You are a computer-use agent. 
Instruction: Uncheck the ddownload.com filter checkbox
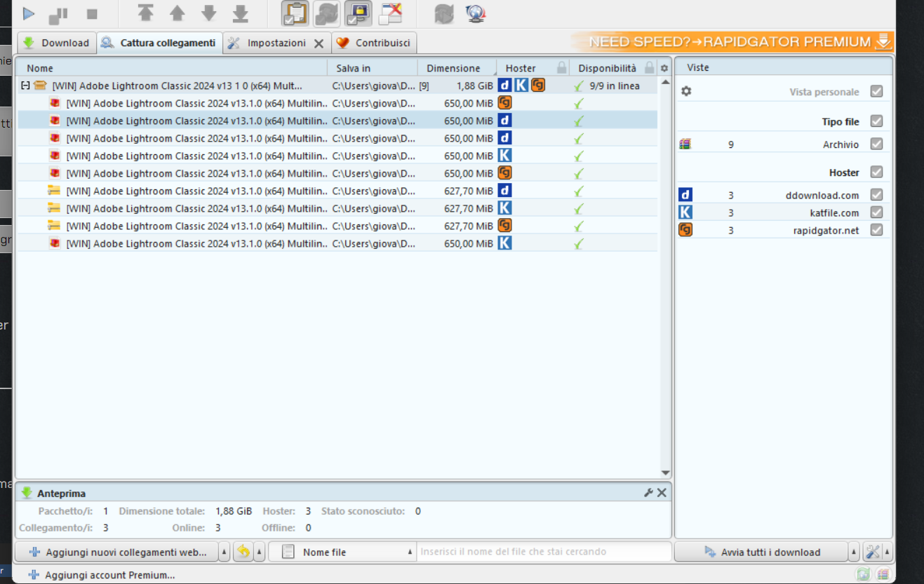[x=876, y=195]
